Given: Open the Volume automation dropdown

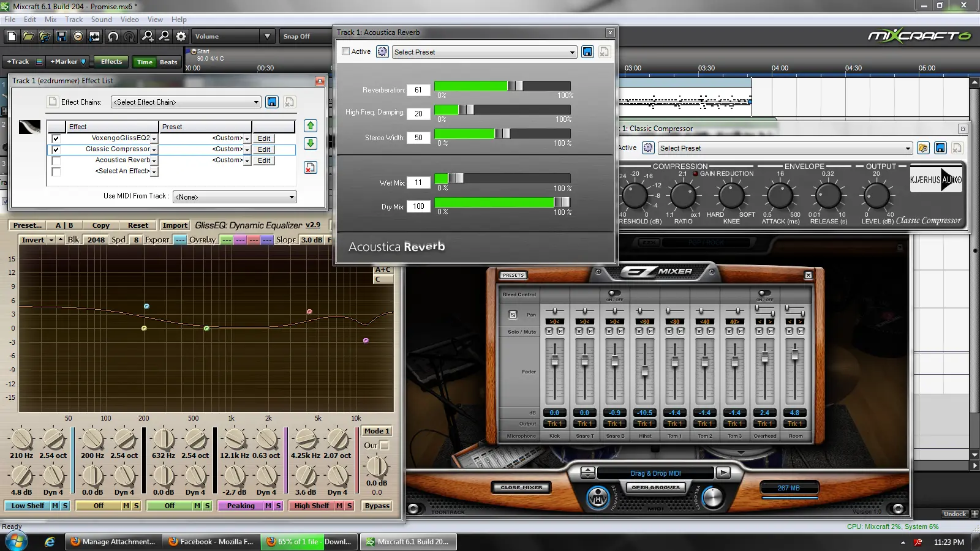Looking at the screenshot, I should tap(267, 37).
